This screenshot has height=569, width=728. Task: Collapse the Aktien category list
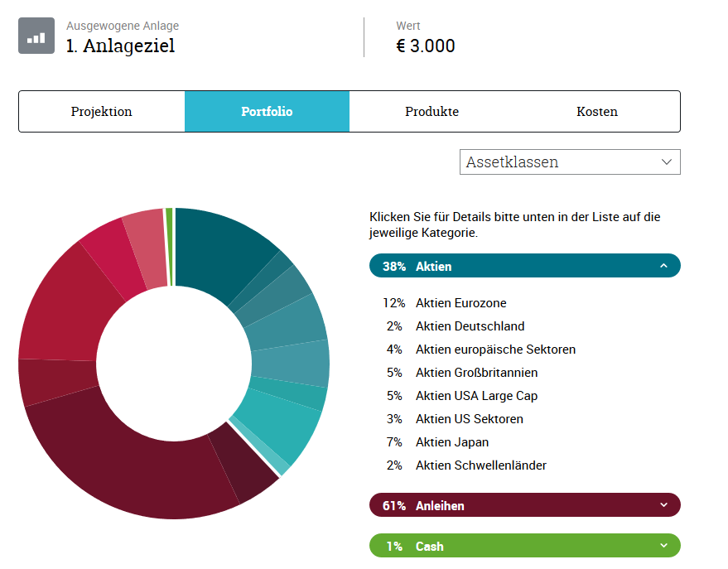coord(524,266)
